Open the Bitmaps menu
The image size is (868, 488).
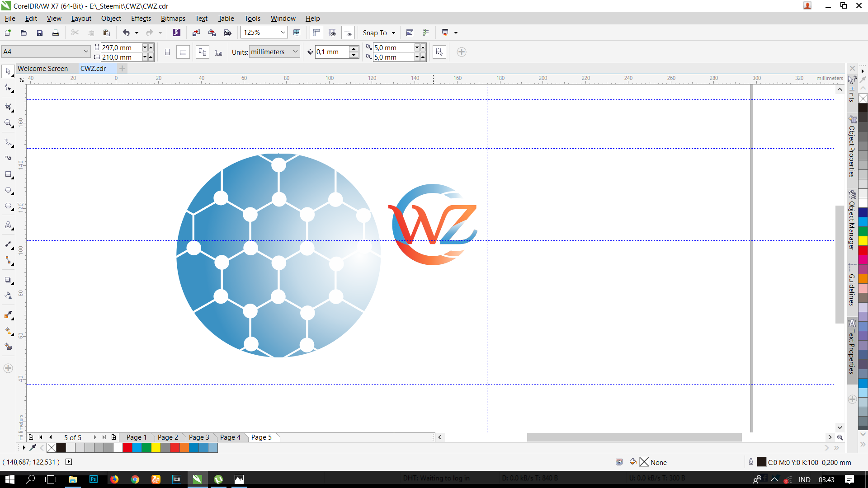[x=173, y=19]
